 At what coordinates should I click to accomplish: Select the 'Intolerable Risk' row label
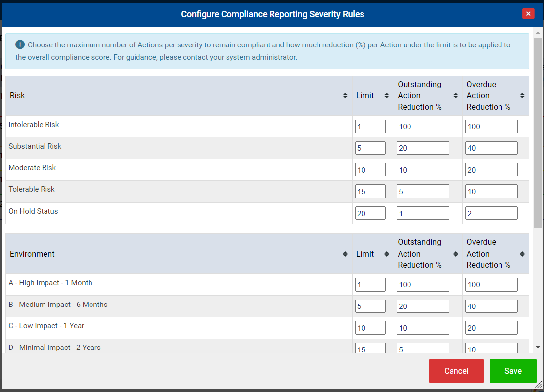point(34,125)
